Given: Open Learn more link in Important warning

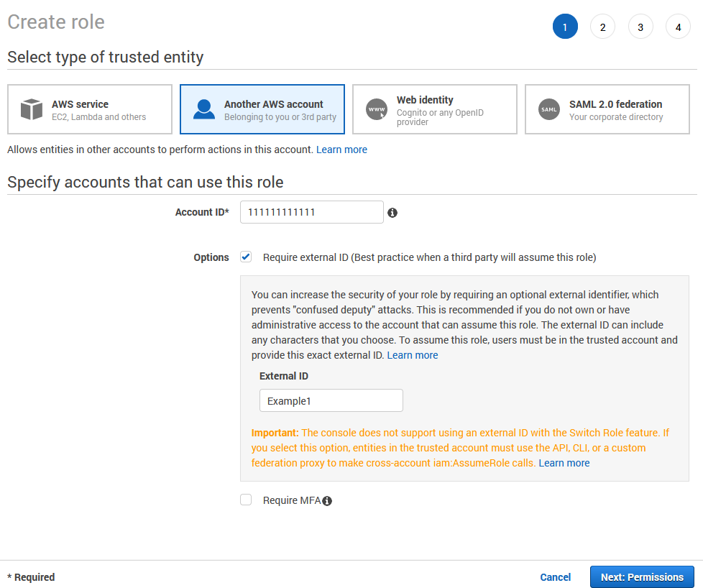Looking at the screenshot, I should (x=564, y=463).
